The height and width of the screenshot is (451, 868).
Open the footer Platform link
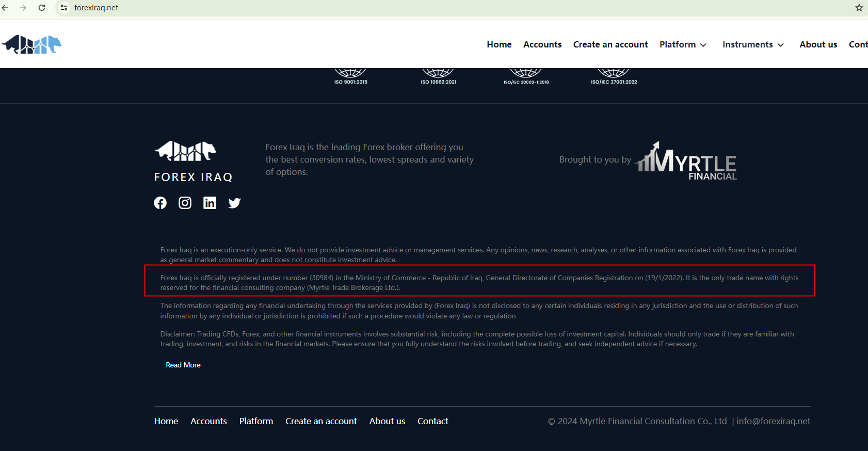point(256,421)
